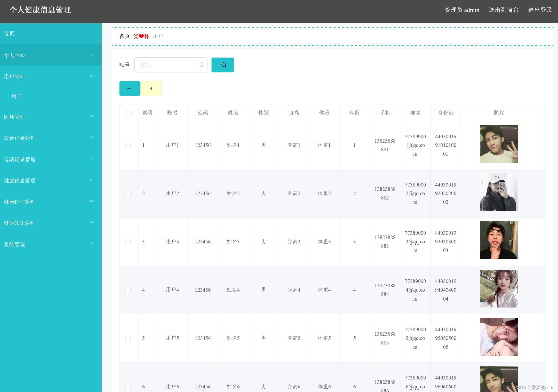Viewport: 558px width, 392px height.
Task: Click the plus icon to add user
Action: coord(130,88)
